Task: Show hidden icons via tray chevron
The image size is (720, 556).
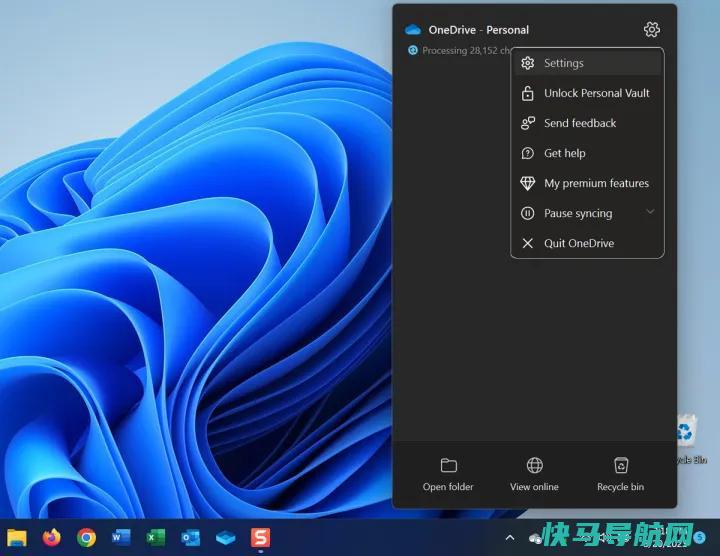Action: [510, 538]
